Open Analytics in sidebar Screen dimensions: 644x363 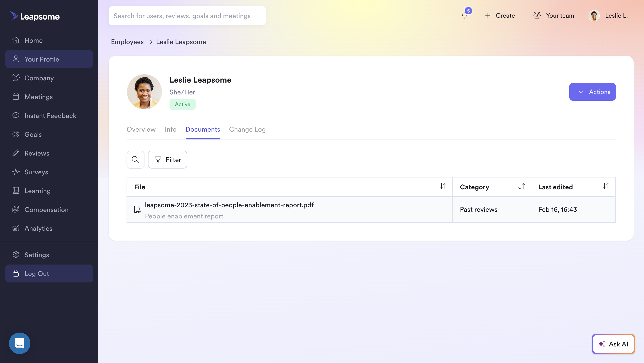49,228
